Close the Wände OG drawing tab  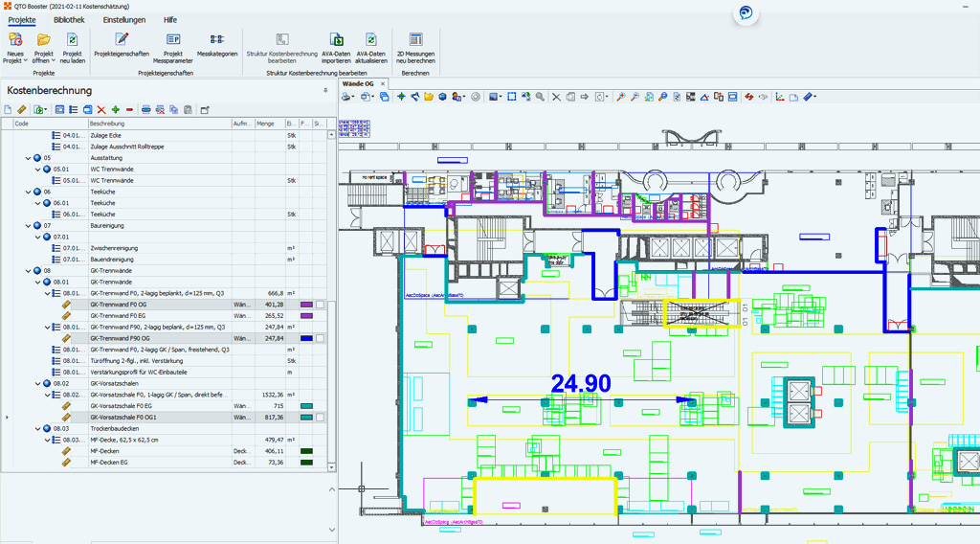tap(383, 84)
